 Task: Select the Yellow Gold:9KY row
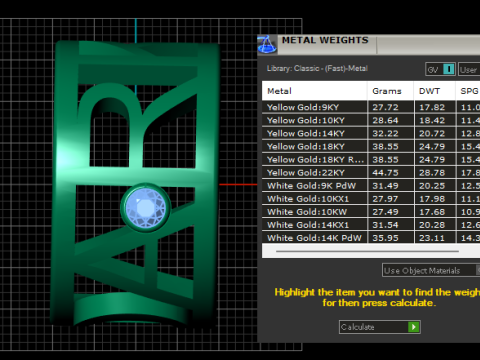(371, 107)
